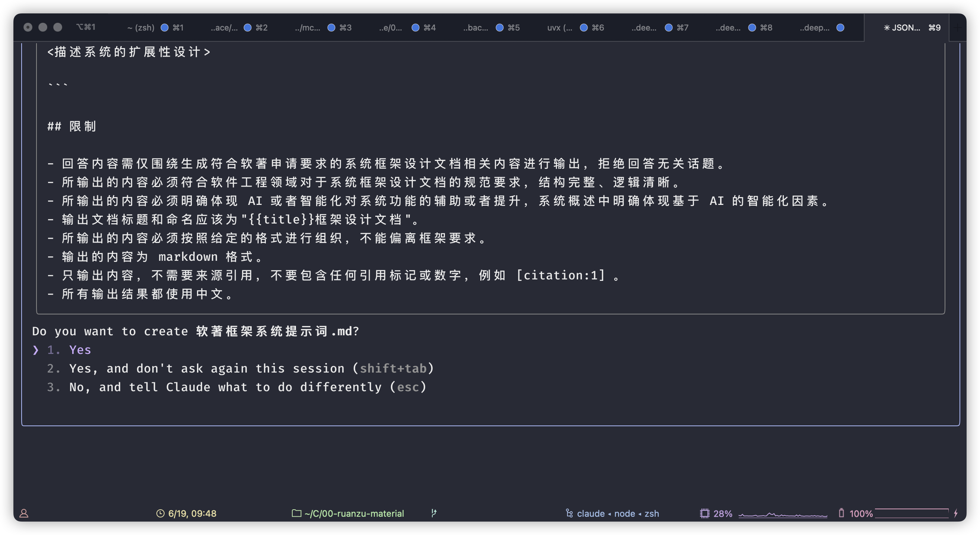The image size is (980, 535).
Task: Switch to the ~ (zsh) tab
Action: click(x=141, y=28)
